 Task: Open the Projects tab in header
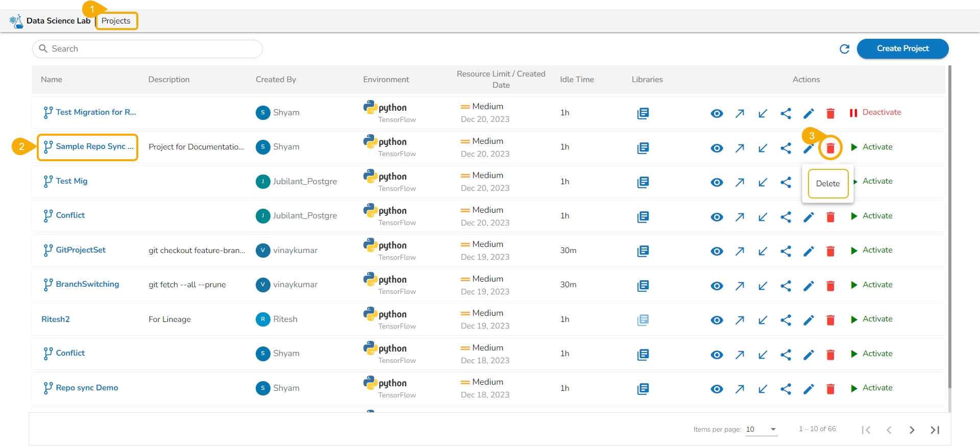(x=116, y=21)
